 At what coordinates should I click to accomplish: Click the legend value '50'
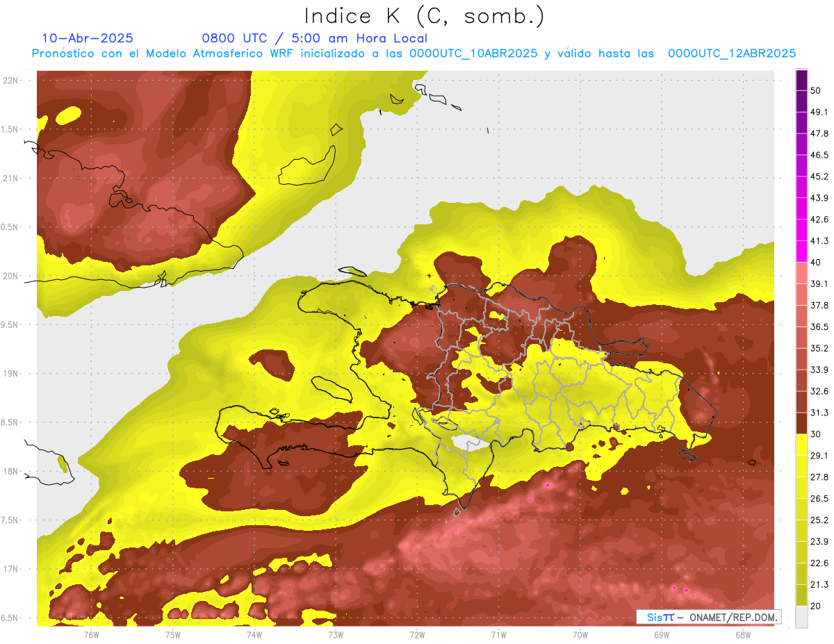coord(816,91)
